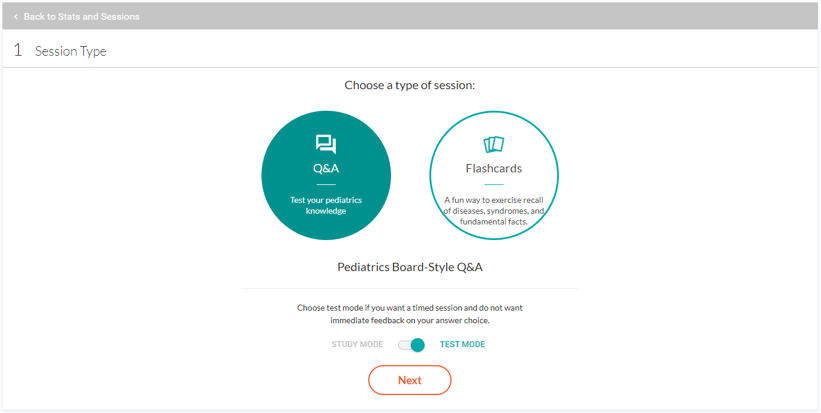This screenshot has height=413, width=821.
Task: Click 'Test your pediatrics knowledge' description
Action: (326, 205)
